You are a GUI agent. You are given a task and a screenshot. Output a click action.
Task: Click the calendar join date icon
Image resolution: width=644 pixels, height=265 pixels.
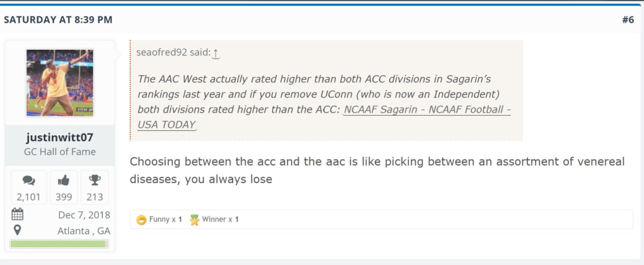(x=18, y=214)
